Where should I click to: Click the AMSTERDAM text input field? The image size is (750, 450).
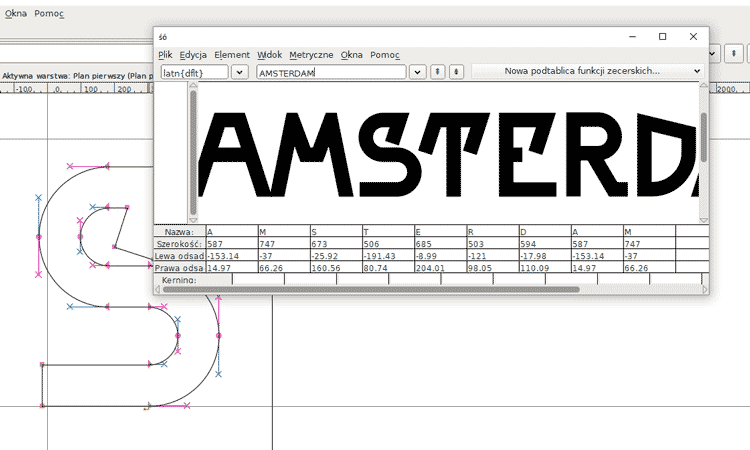(x=330, y=72)
